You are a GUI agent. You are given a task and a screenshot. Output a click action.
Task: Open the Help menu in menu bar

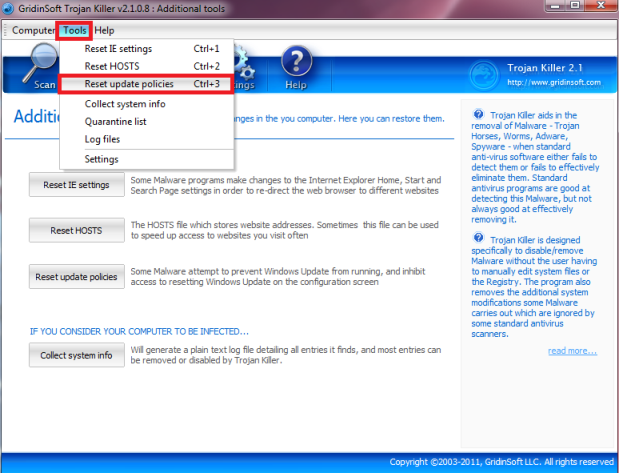click(x=104, y=30)
